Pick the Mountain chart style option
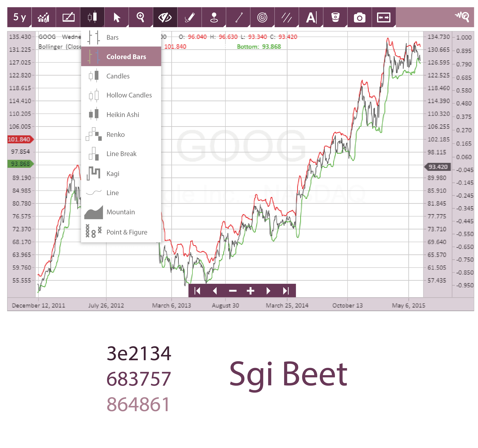Image resolution: width=478 pixels, height=448 pixels. tap(120, 212)
